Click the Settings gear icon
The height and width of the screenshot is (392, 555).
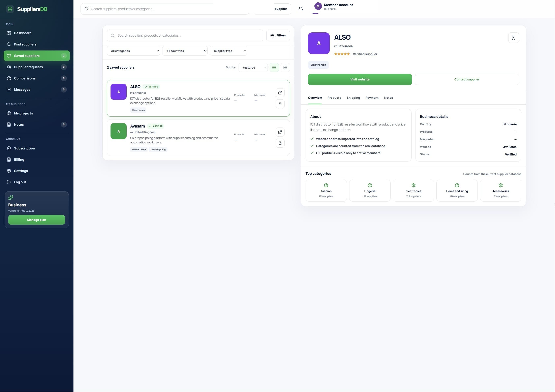tap(9, 171)
